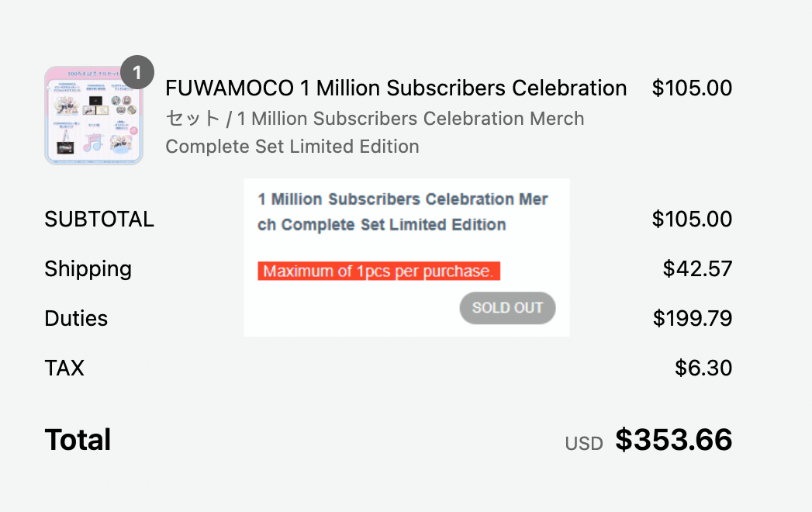Select the Merch Complete Set variant description
The height and width of the screenshot is (512, 812).
pyautogui.click(x=375, y=133)
